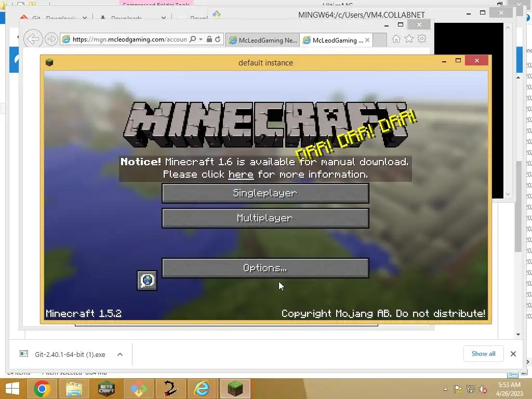The image size is (532, 399).
Task: Open a new Internet Explorer tab
Action: pyautogui.click(x=380, y=40)
